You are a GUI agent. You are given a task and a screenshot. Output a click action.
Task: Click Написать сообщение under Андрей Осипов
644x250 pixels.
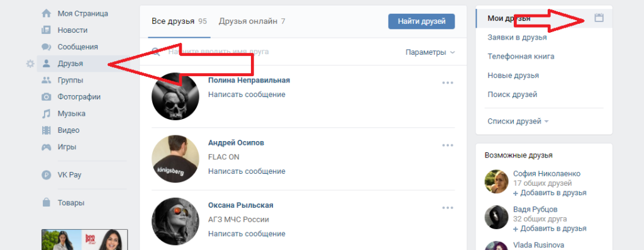tap(247, 171)
